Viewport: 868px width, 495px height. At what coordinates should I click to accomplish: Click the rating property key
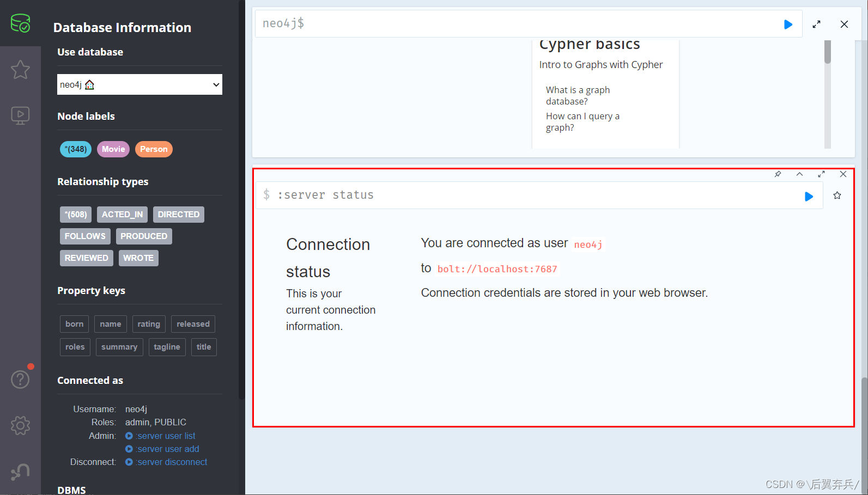pyautogui.click(x=149, y=324)
